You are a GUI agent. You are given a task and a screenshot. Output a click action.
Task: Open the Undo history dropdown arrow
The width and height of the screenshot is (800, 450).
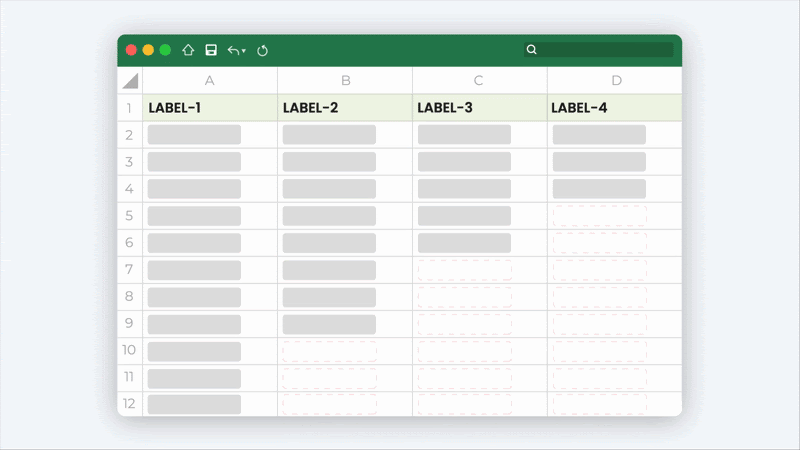pyautogui.click(x=243, y=51)
